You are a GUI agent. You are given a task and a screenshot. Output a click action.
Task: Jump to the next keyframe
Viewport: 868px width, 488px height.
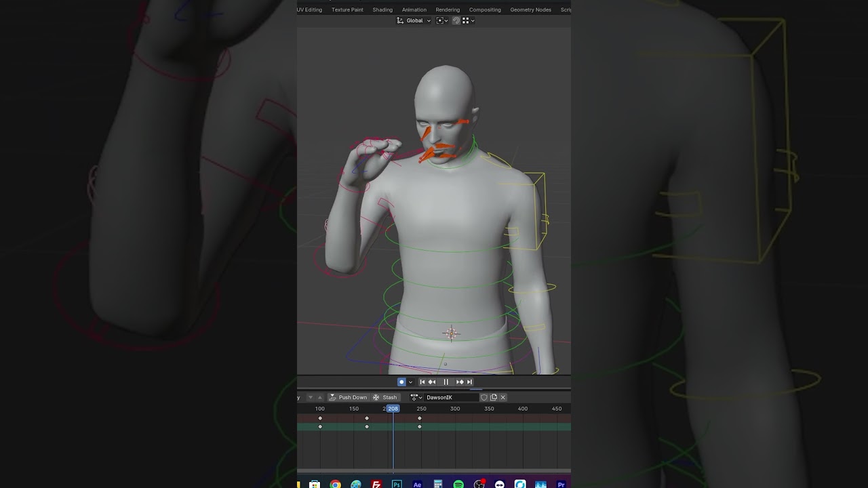(x=460, y=382)
